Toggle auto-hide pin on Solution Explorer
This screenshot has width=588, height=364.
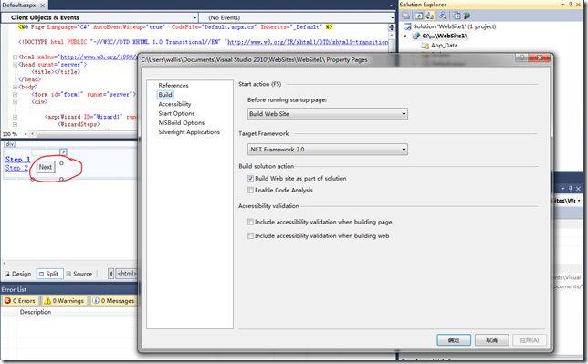click(571, 5)
